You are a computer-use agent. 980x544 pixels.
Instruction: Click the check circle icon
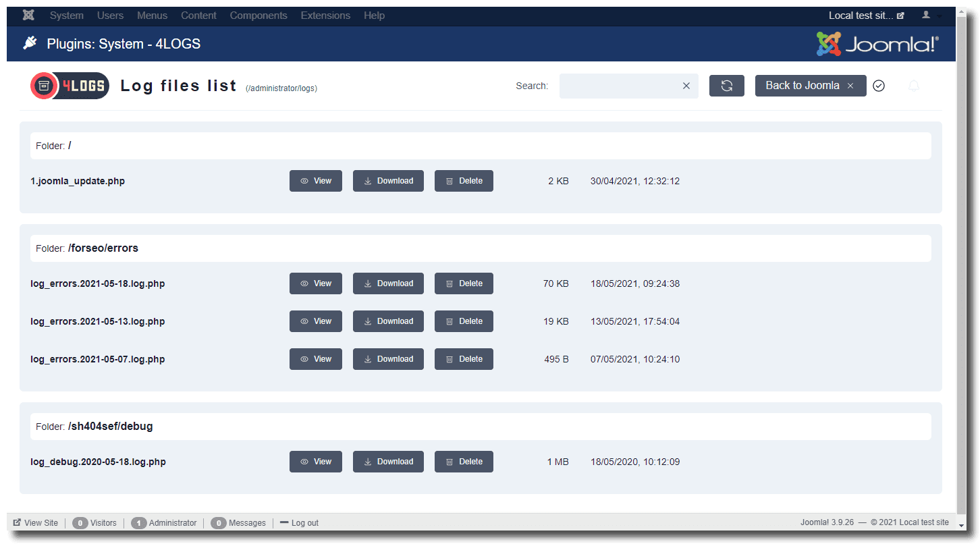coord(879,86)
